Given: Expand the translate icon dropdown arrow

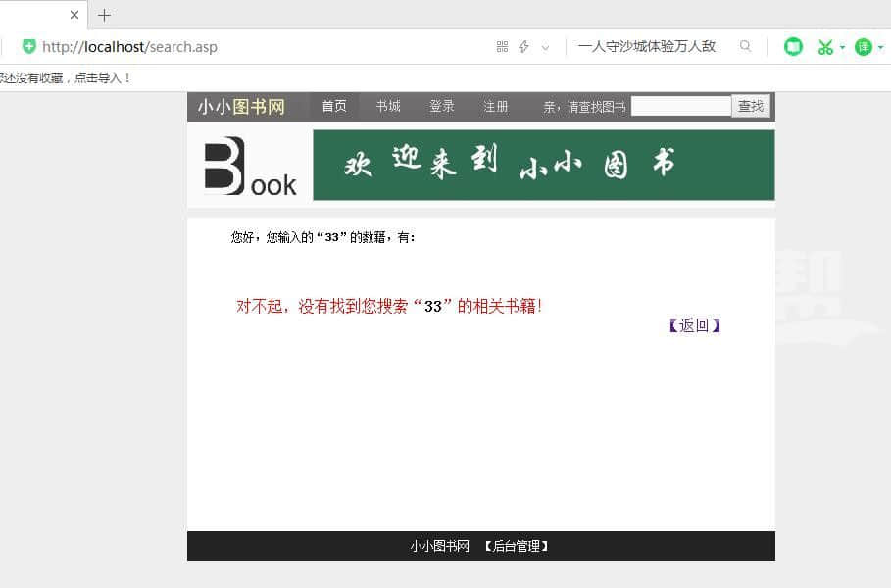Looking at the screenshot, I should [x=880, y=47].
